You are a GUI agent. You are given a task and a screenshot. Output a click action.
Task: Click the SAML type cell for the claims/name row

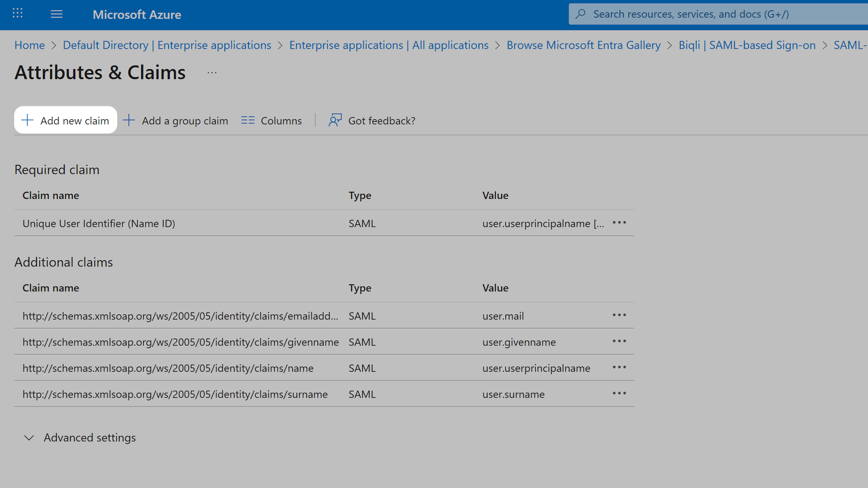click(362, 368)
